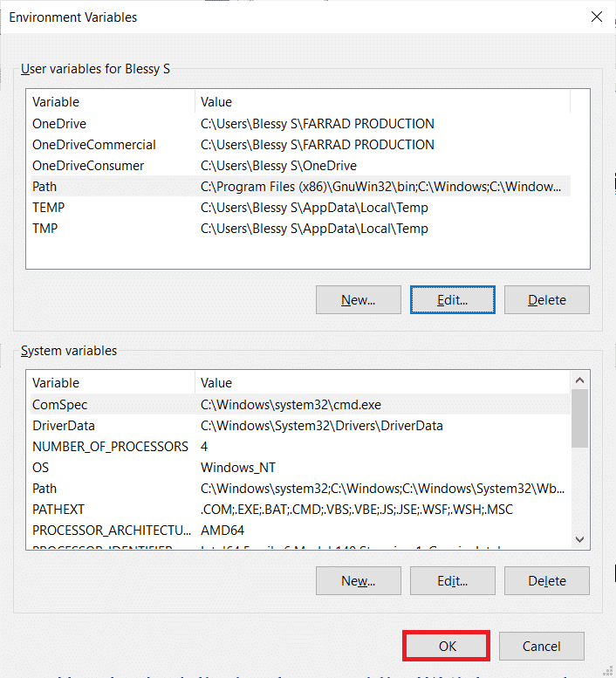Click the .COM;.EXE;.BAT value cell

point(357,510)
